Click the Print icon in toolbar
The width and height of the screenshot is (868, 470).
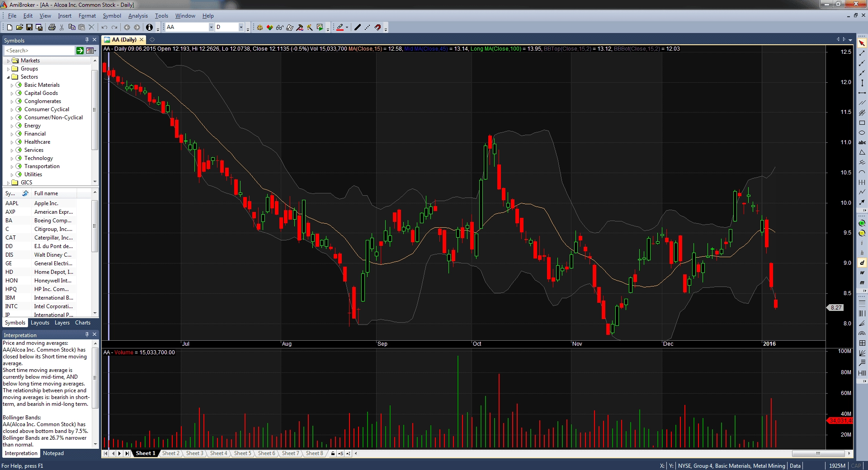52,28
